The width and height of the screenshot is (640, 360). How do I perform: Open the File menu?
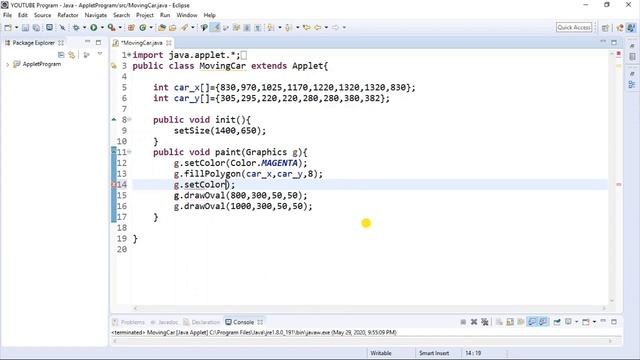tap(7, 15)
